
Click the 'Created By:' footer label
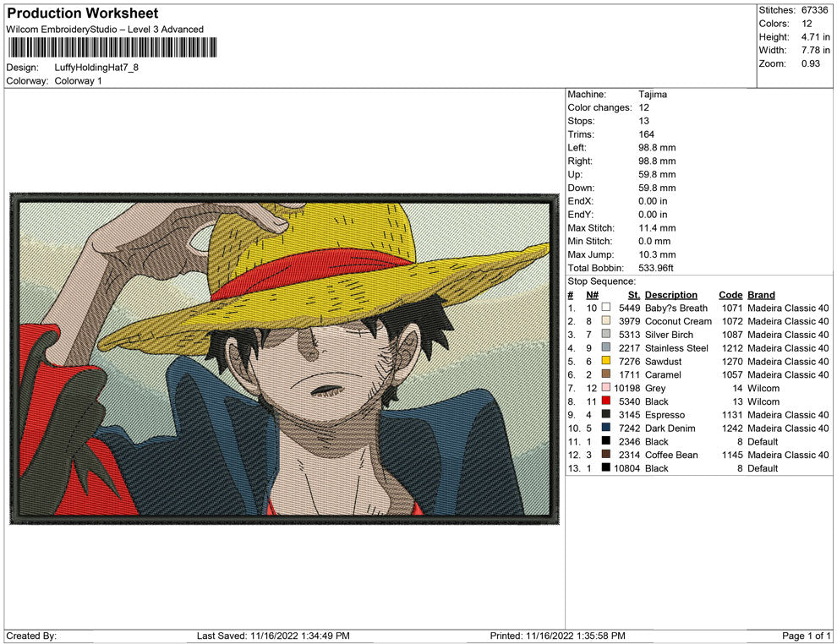coord(31,636)
